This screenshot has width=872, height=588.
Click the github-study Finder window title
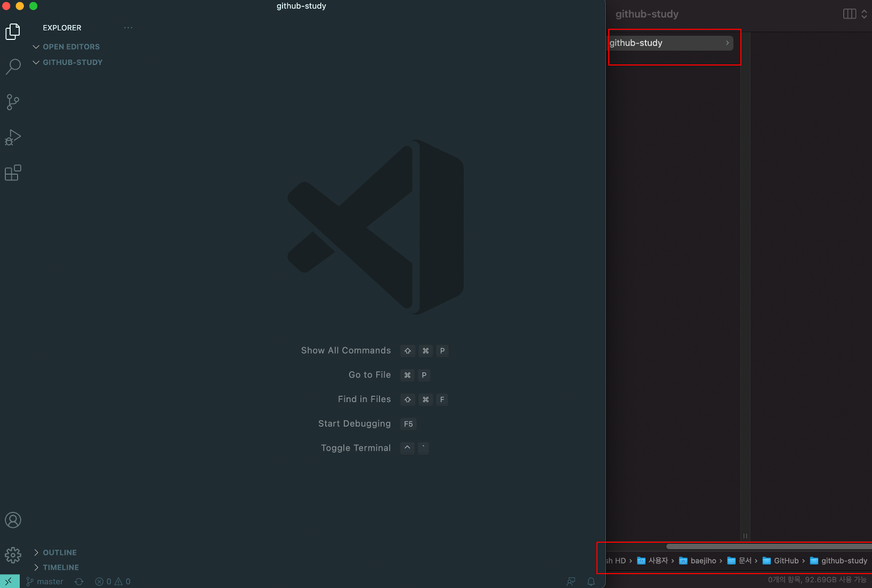point(647,14)
